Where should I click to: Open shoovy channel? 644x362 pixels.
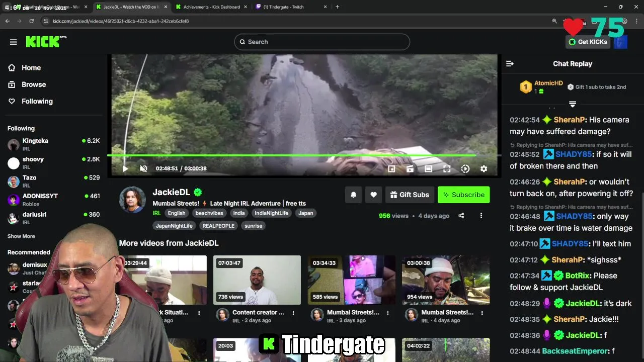pyautogui.click(x=54, y=163)
